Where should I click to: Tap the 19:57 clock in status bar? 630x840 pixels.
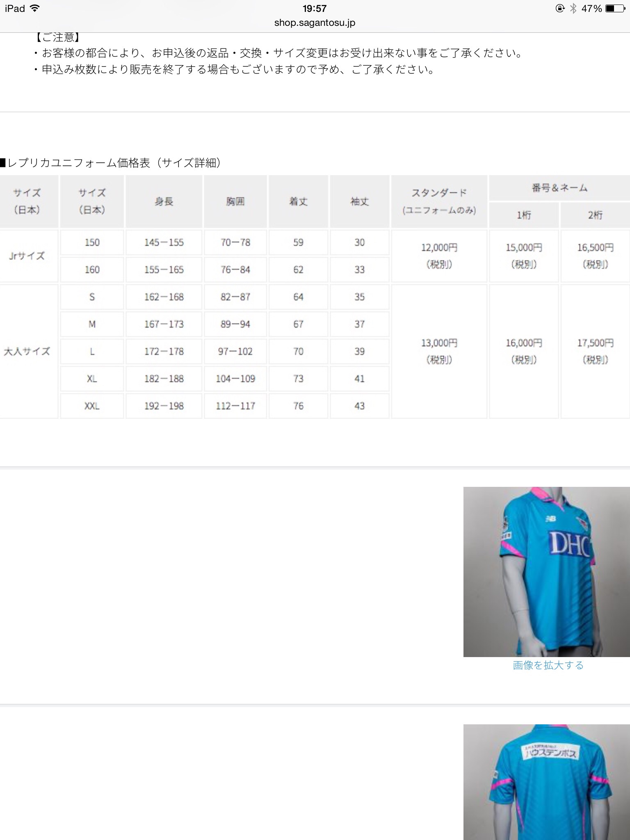[315, 9]
